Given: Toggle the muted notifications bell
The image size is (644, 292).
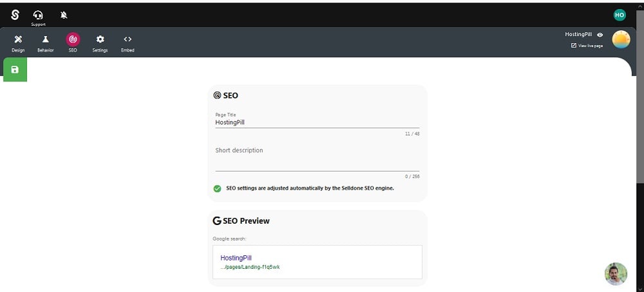Looking at the screenshot, I should 64,15.
